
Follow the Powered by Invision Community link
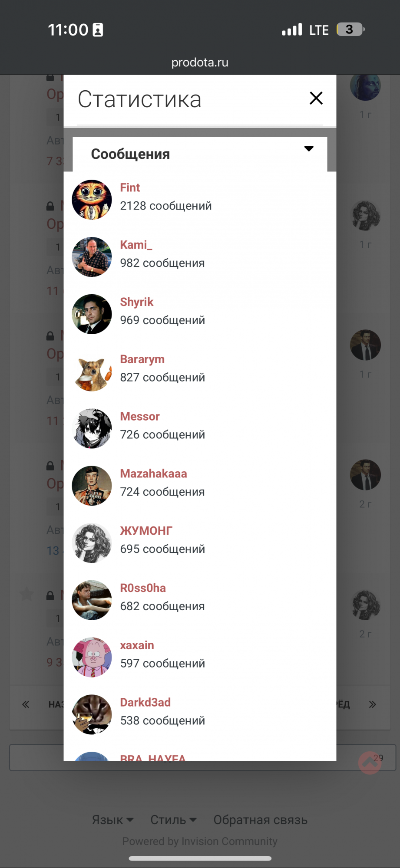click(x=200, y=841)
